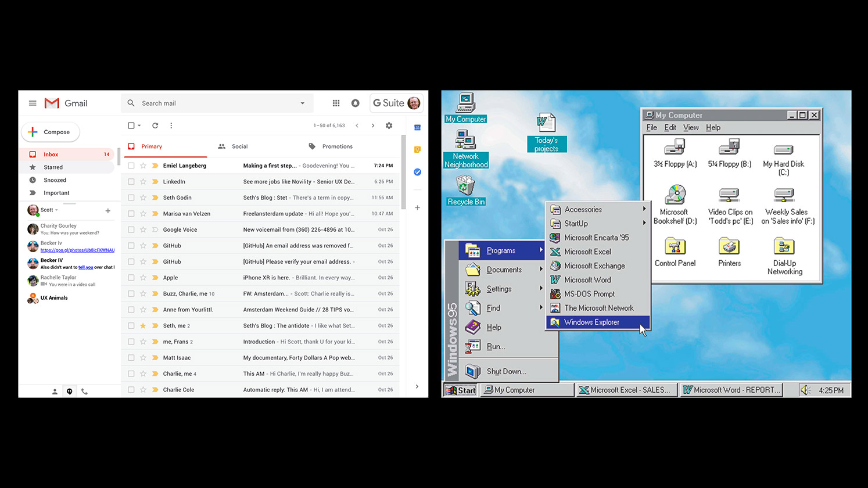
Task: Expand the Accessories submenu
Action: point(644,209)
